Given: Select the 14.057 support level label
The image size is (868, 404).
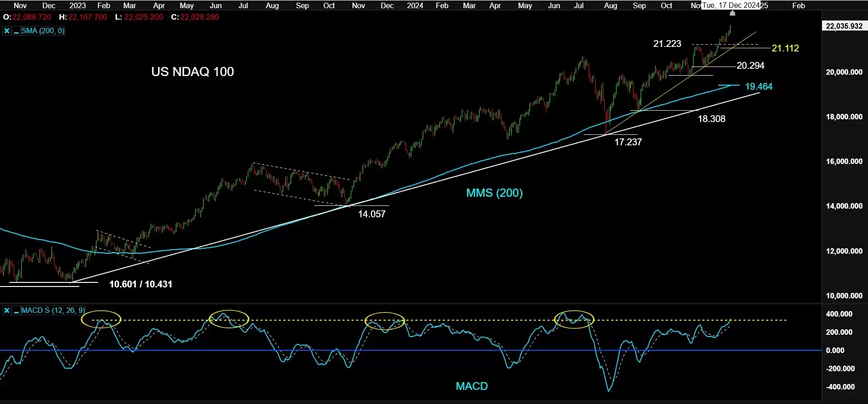Looking at the screenshot, I should point(372,214).
